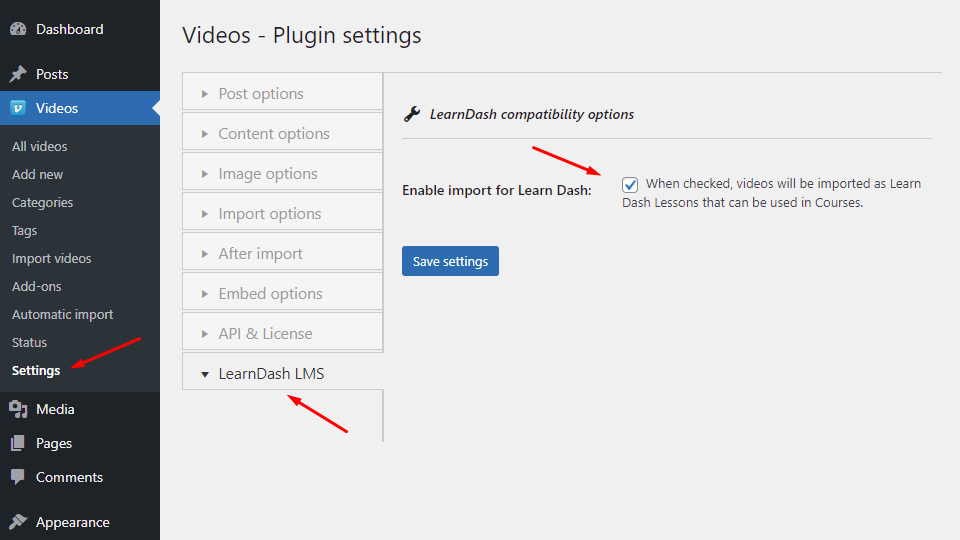
Task: Open the Appearance menu item
Action: [x=80, y=522]
